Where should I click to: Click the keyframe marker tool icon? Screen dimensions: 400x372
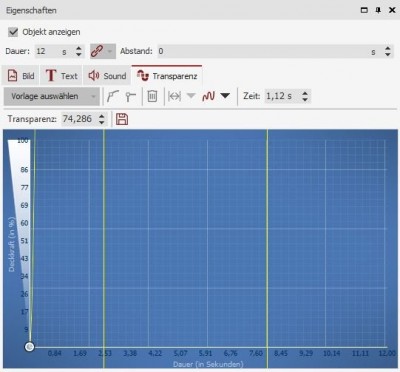131,96
